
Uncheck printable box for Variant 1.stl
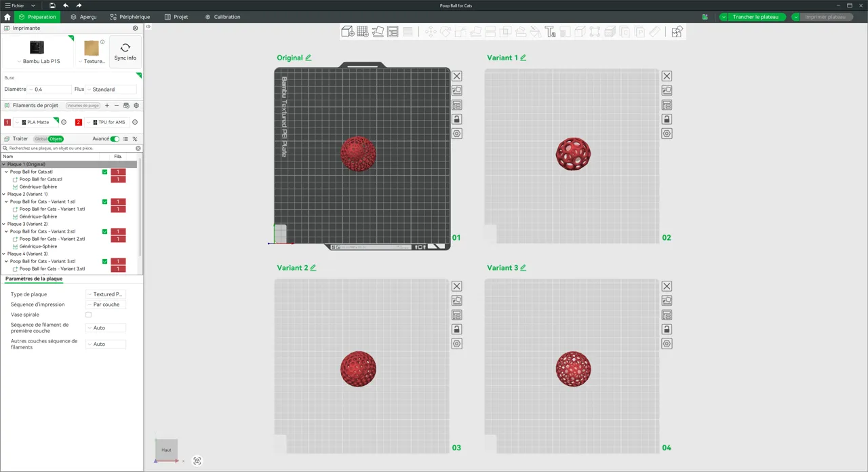[x=104, y=202]
